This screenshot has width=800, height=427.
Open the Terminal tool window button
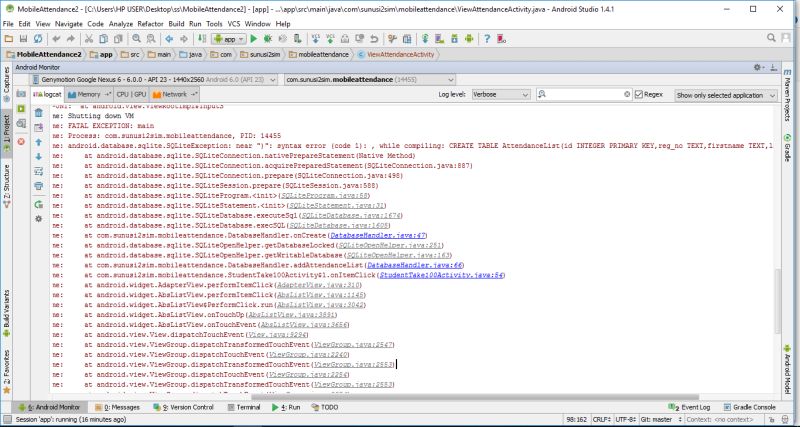click(244, 407)
